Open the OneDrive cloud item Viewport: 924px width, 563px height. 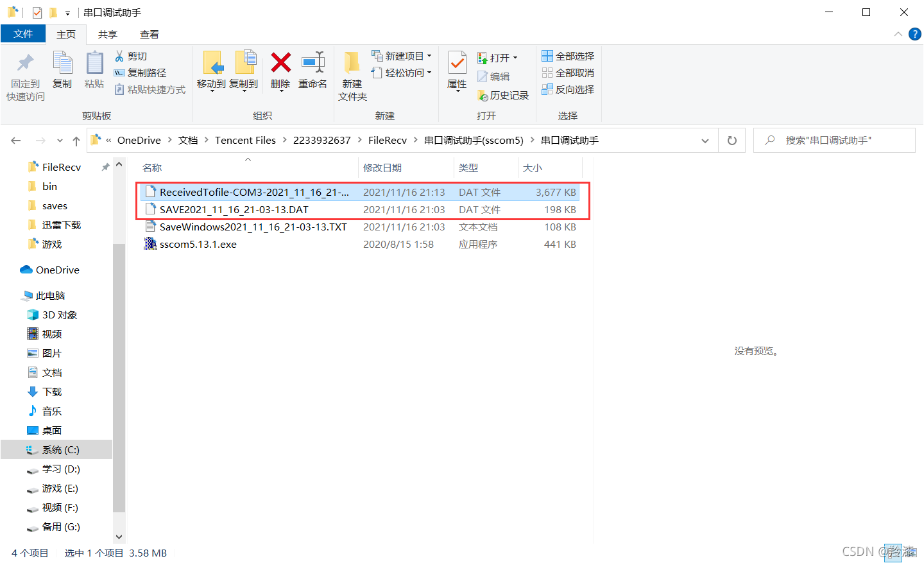(50, 270)
